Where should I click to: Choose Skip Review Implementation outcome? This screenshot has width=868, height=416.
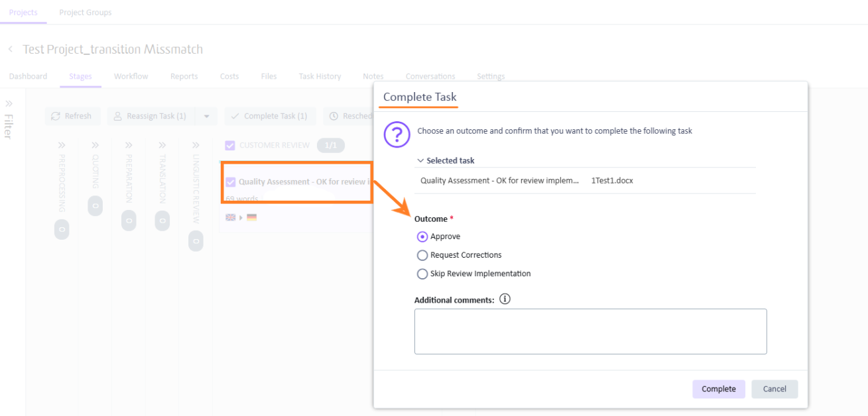click(422, 274)
